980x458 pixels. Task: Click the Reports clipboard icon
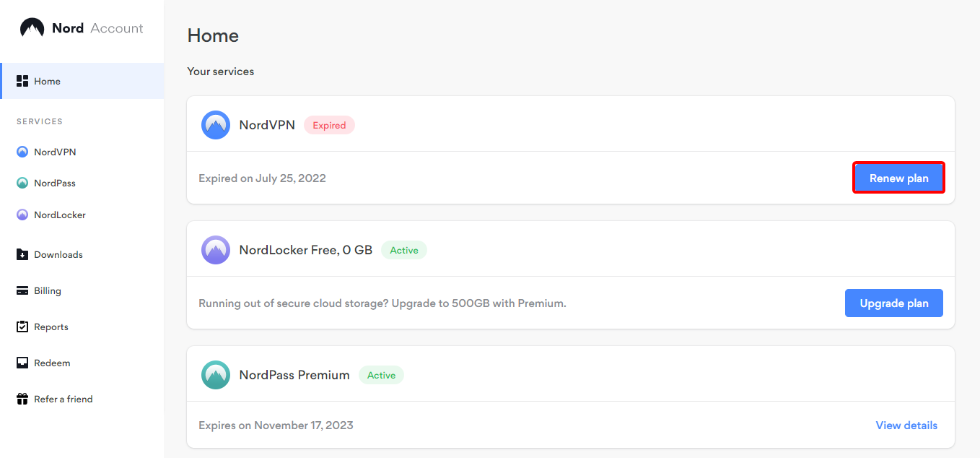click(22, 327)
